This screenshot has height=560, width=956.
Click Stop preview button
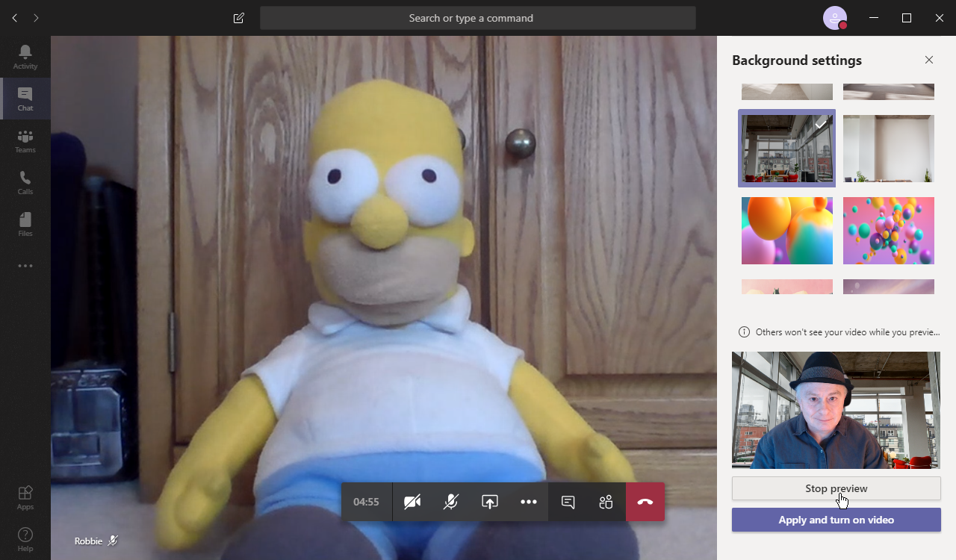(x=836, y=488)
